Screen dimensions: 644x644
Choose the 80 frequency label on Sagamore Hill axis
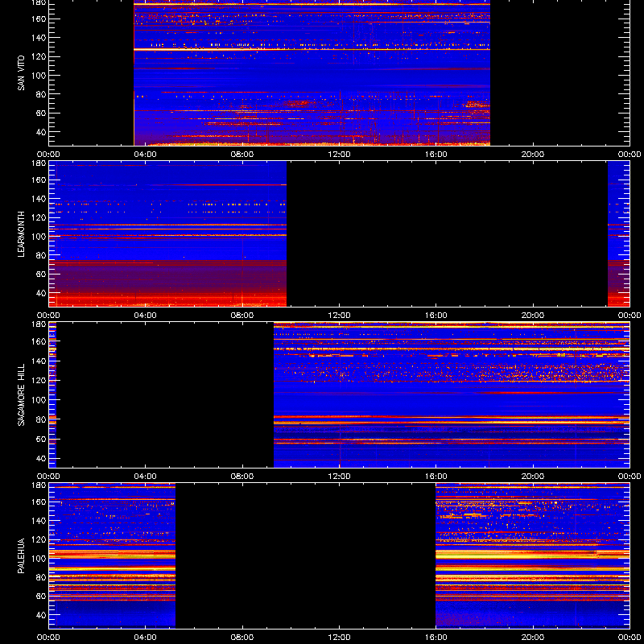[x=42, y=419]
